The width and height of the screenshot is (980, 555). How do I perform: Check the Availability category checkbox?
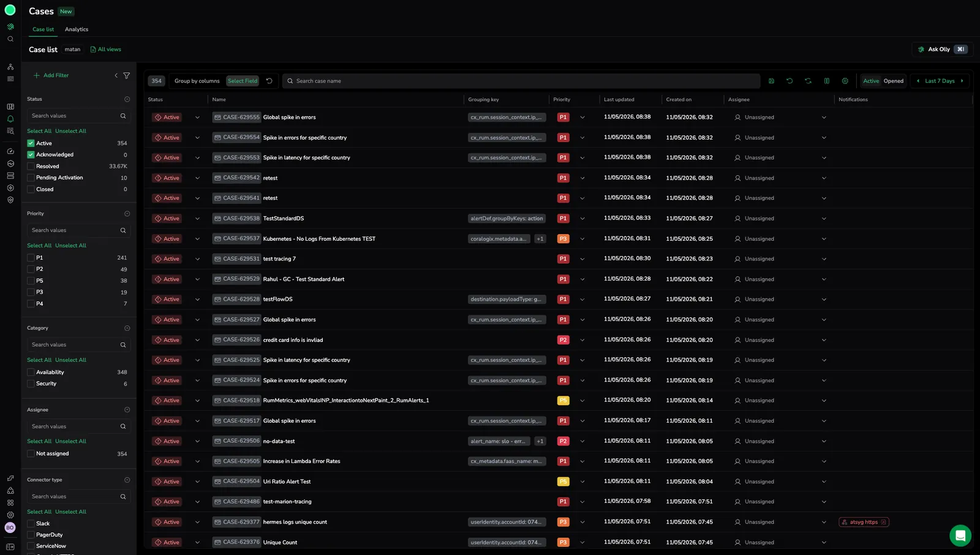coord(31,372)
